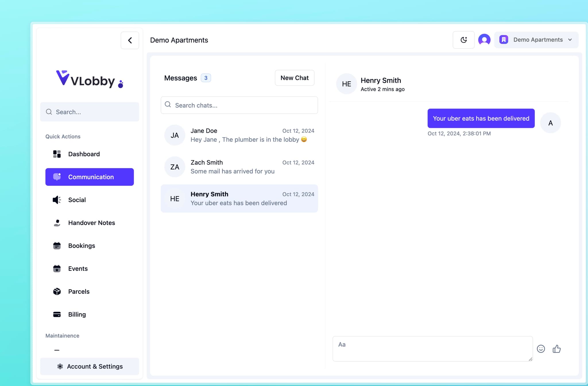
Task: Click the Communication chat bubble icon
Action: click(x=57, y=177)
